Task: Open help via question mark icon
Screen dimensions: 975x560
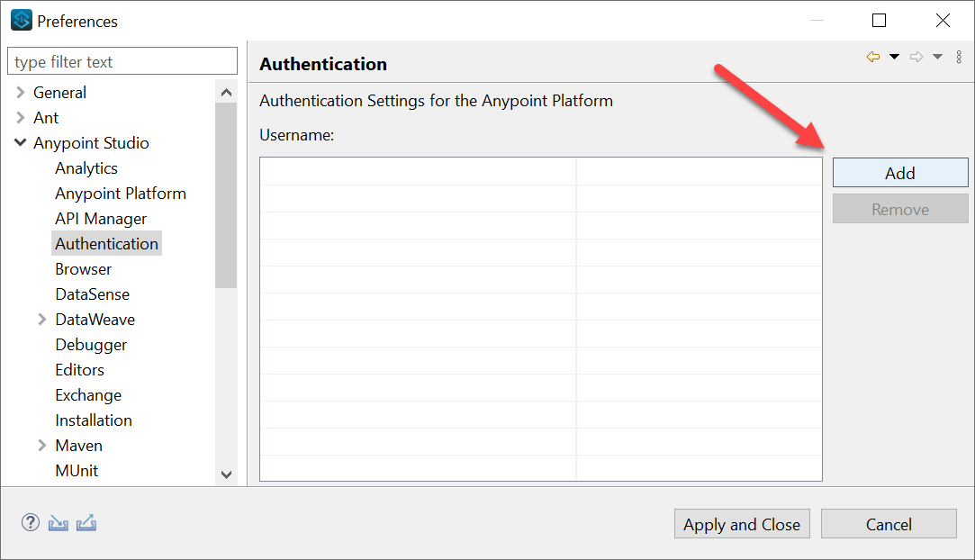Action: click(31, 522)
